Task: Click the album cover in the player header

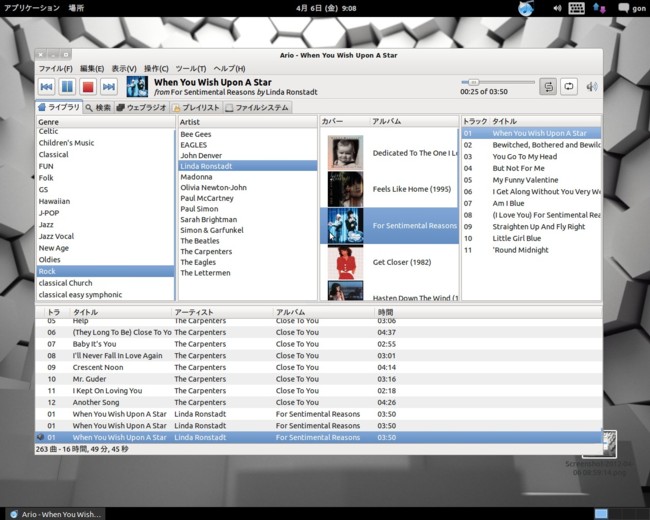Action: (137, 87)
